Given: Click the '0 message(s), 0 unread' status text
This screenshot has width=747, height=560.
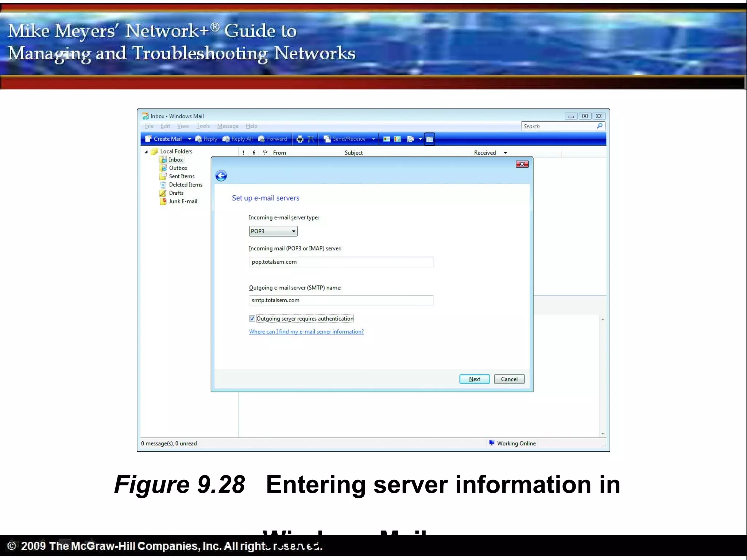Looking at the screenshot, I should point(169,443).
